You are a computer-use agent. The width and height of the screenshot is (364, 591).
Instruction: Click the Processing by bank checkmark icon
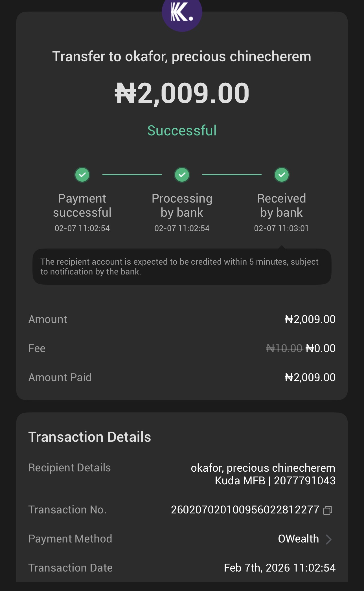coord(182,175)
